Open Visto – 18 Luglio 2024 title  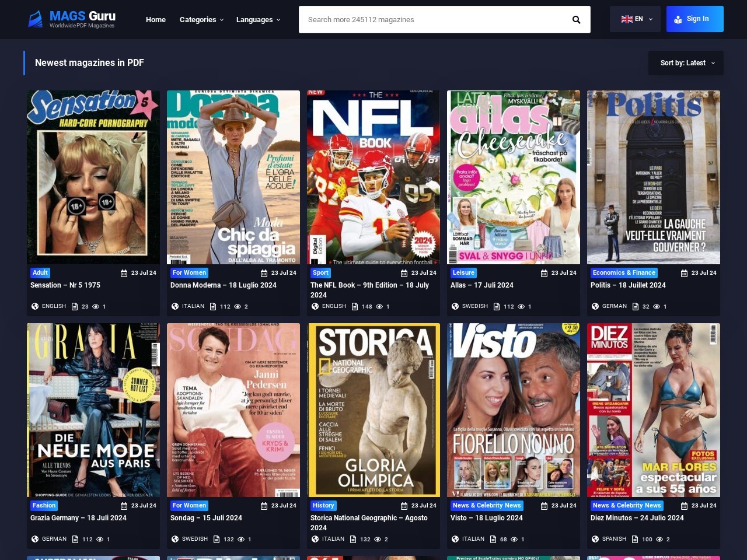click(487, 518)
